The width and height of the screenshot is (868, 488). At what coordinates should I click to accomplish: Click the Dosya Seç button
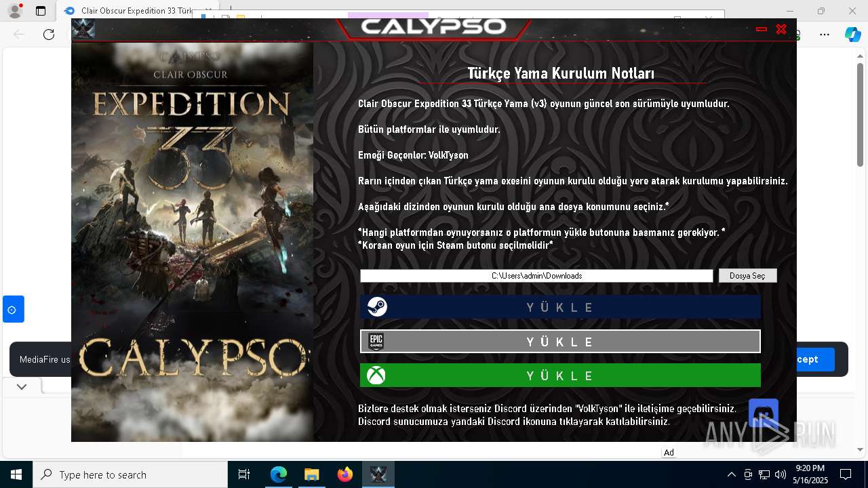(x=747, y=276)
